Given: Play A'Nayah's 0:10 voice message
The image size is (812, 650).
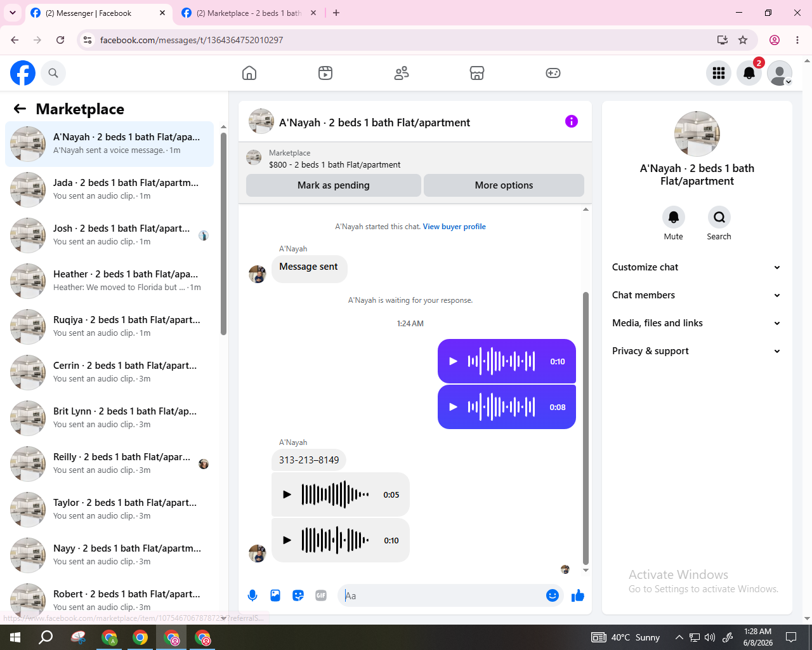Looking at the screenshot, I should [x=287, y=540].
